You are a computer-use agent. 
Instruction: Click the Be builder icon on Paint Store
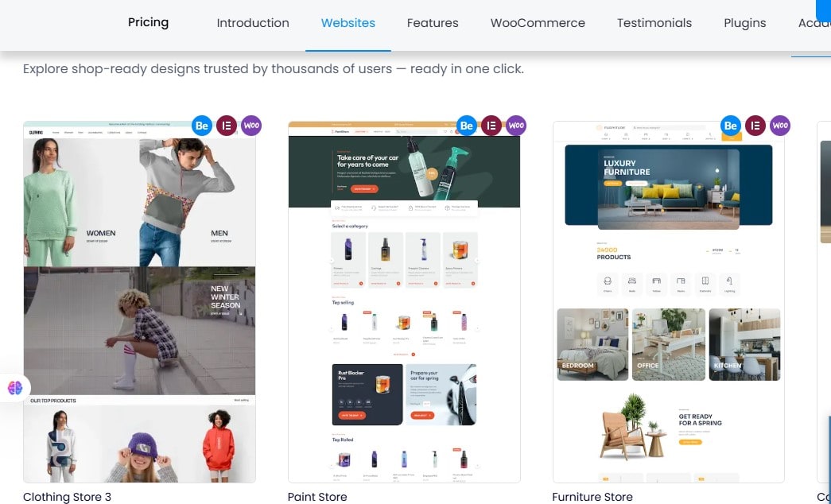tap(466, 126)
